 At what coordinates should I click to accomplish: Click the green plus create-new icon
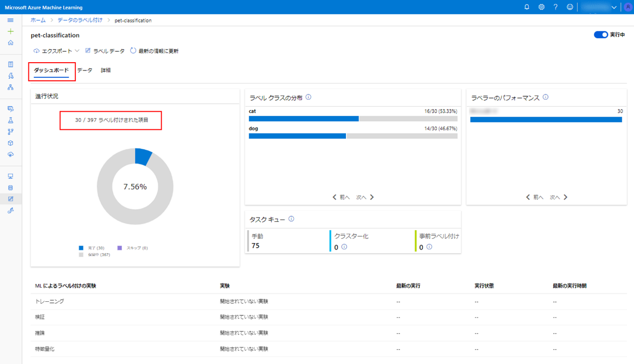[10, 31]
